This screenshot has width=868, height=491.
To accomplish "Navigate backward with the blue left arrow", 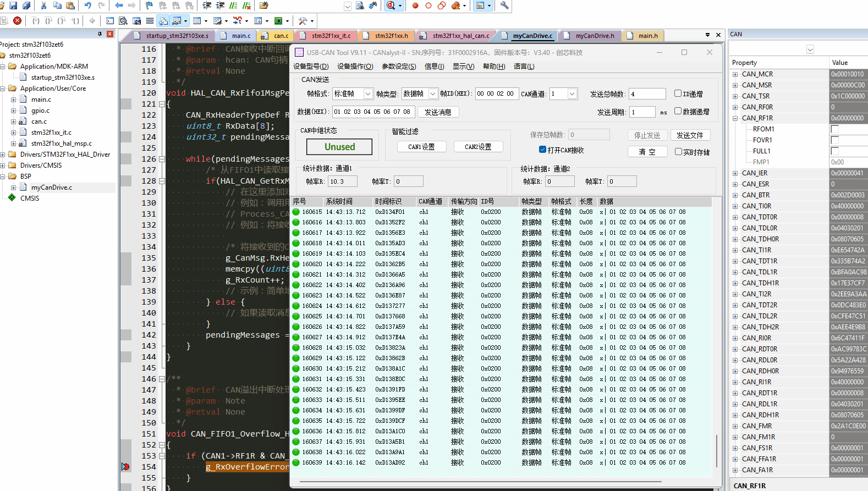I will [119, 5].
